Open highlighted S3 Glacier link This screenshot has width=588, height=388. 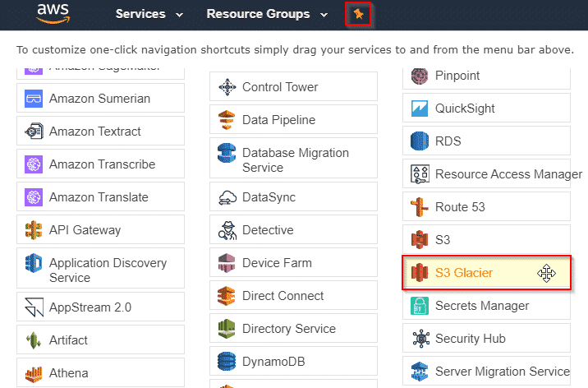click(464, 273)
